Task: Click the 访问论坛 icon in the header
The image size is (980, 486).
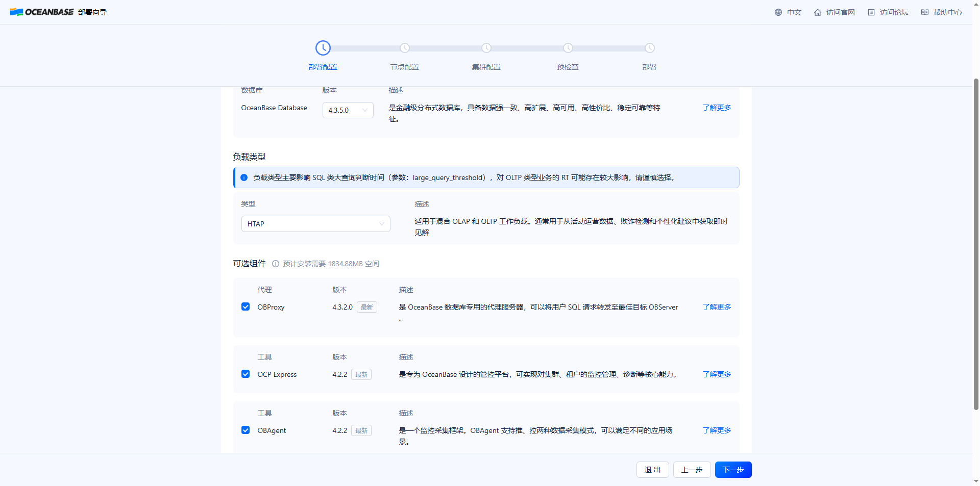Action: click(x=872, y=12)
